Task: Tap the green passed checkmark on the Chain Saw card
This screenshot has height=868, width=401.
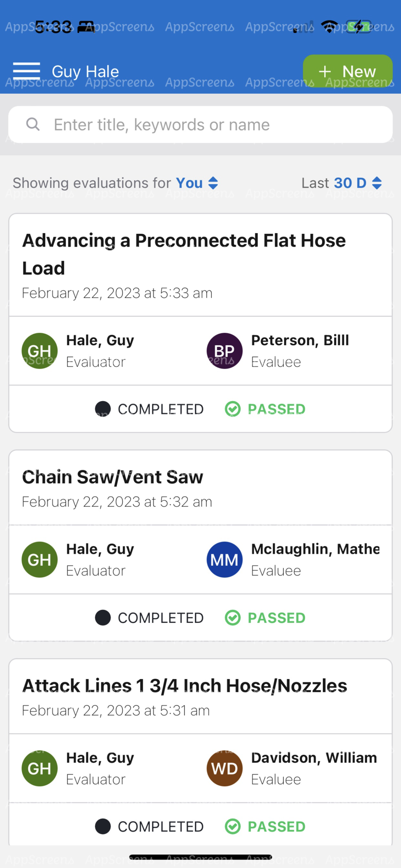Action: (233, 618)
